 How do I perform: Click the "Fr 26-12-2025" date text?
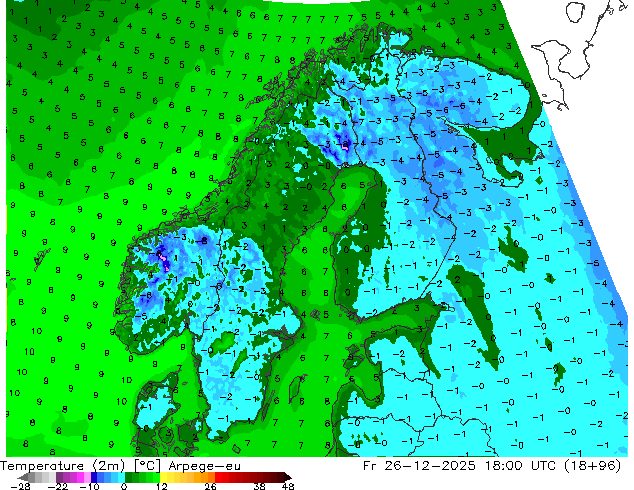[419, 466]
